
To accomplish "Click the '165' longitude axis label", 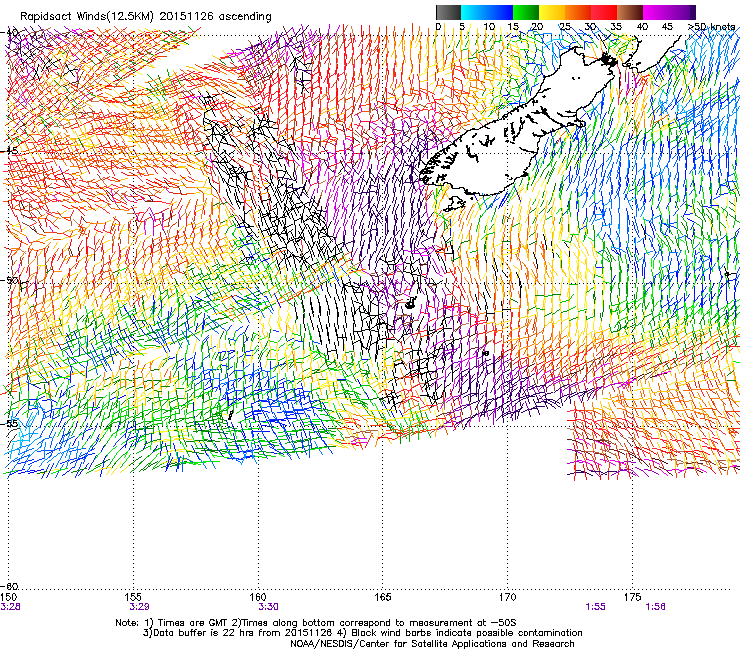I will [x=383, y=597].
